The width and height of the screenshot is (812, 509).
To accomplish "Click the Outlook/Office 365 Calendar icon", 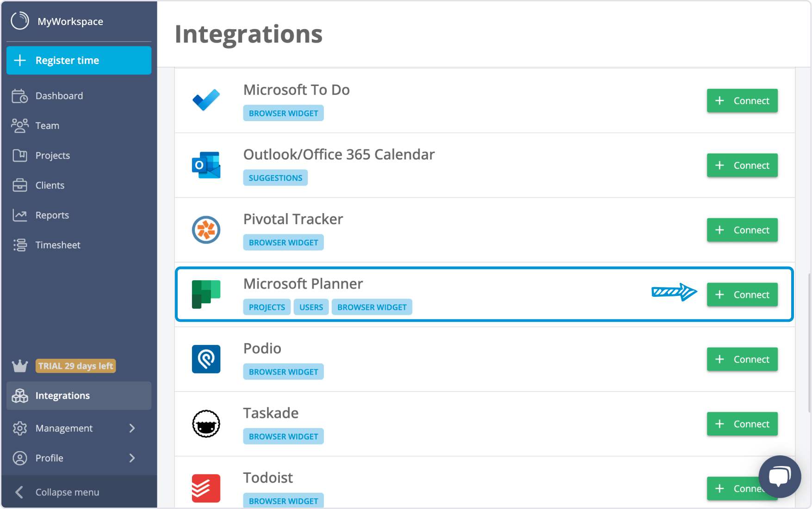I will pos(205,165).
